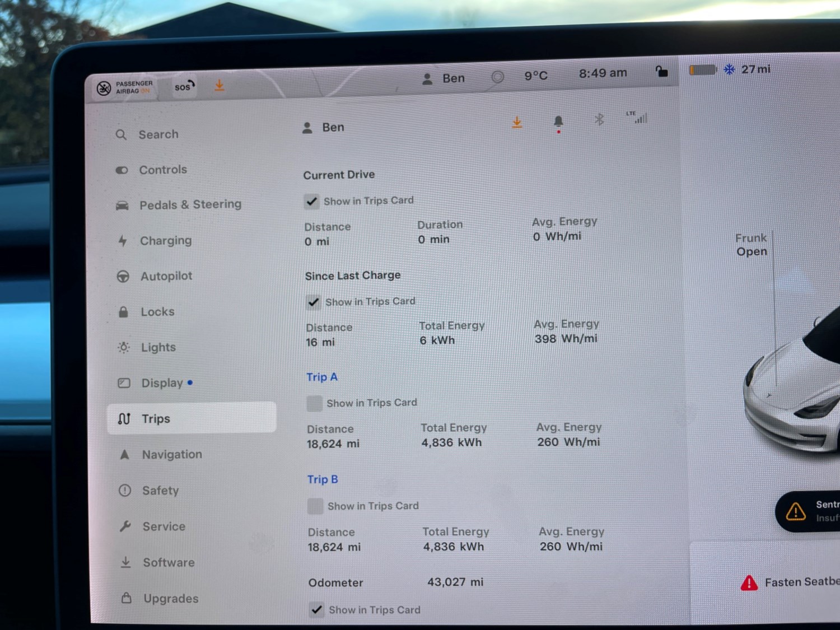
Task: Tap the Trip A link to rename or reset
Action: (322, 377)
